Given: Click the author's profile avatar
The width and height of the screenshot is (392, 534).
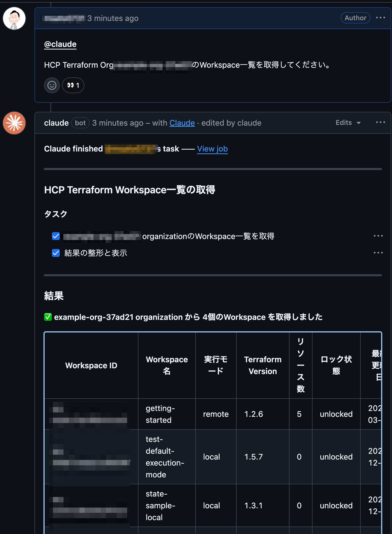Looking at the screenshot, I should pyautogui.click(x=14, y=18).
